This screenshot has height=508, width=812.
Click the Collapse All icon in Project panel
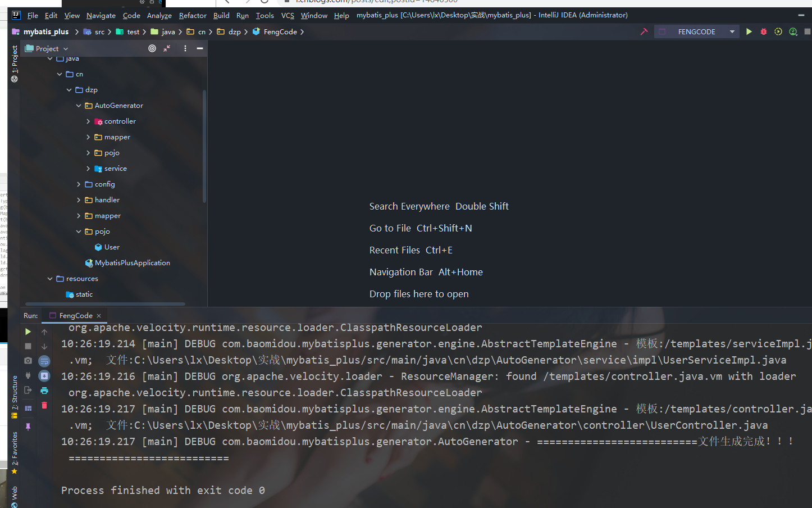click(x=167, y=48)
